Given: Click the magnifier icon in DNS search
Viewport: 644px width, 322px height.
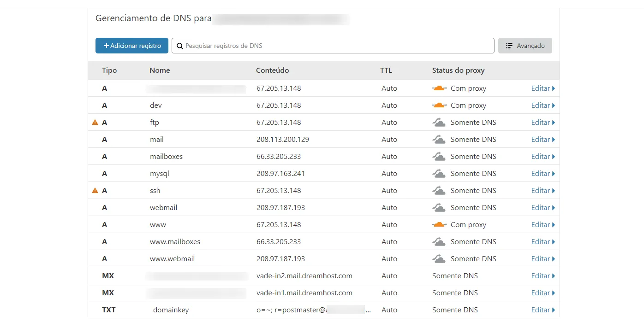Looking at the screenshot, I should 180,46.
